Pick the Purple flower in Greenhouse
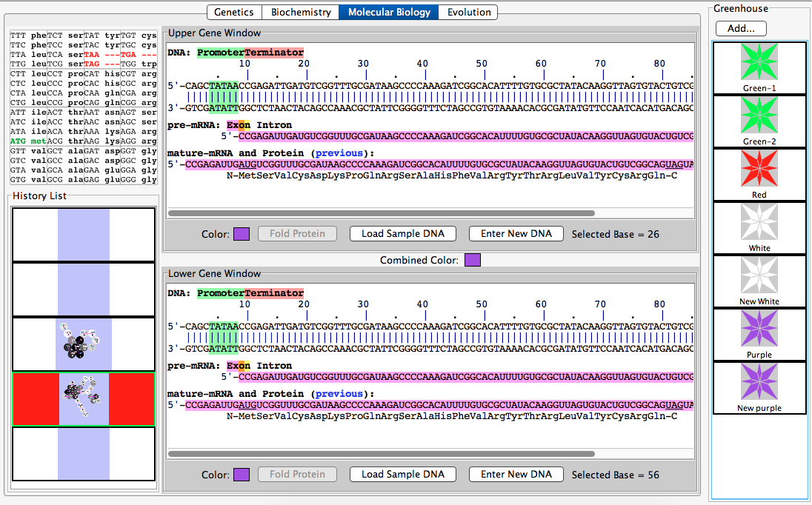This screenshot has height=505, width=812. (x=759, y=329)
